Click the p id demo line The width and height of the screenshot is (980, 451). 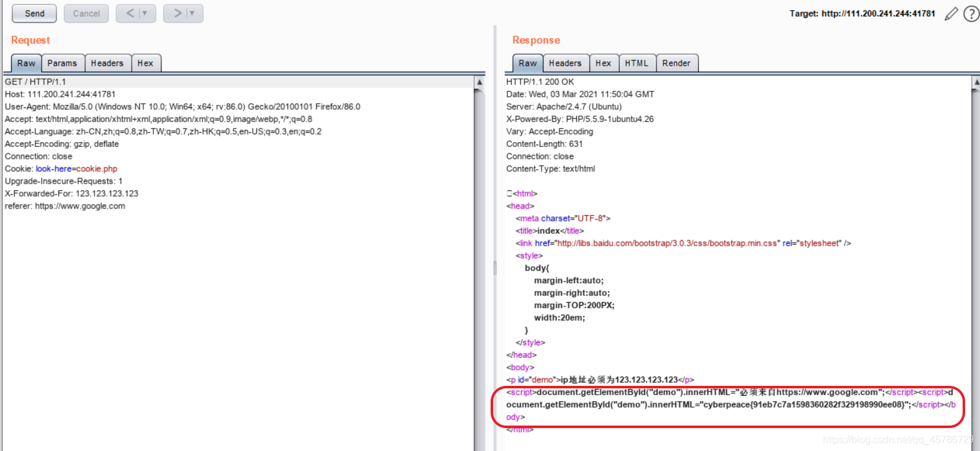click(601, 380)
